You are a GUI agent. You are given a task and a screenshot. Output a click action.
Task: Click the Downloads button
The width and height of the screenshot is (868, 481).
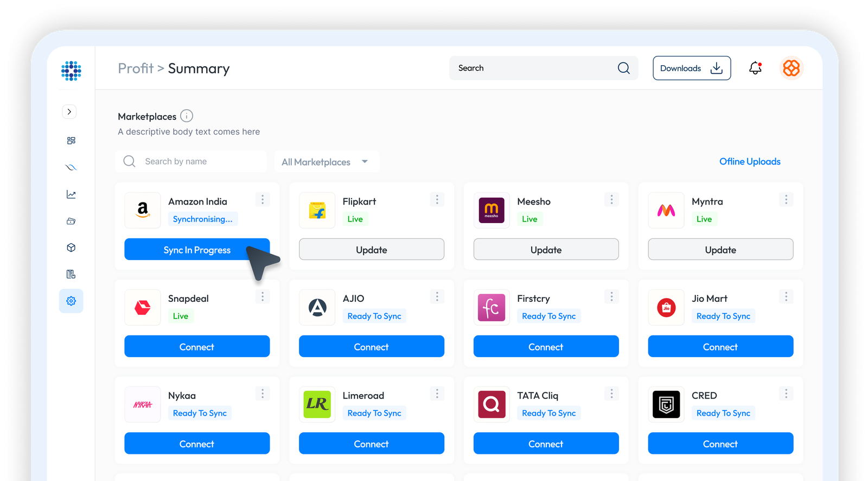692,68
